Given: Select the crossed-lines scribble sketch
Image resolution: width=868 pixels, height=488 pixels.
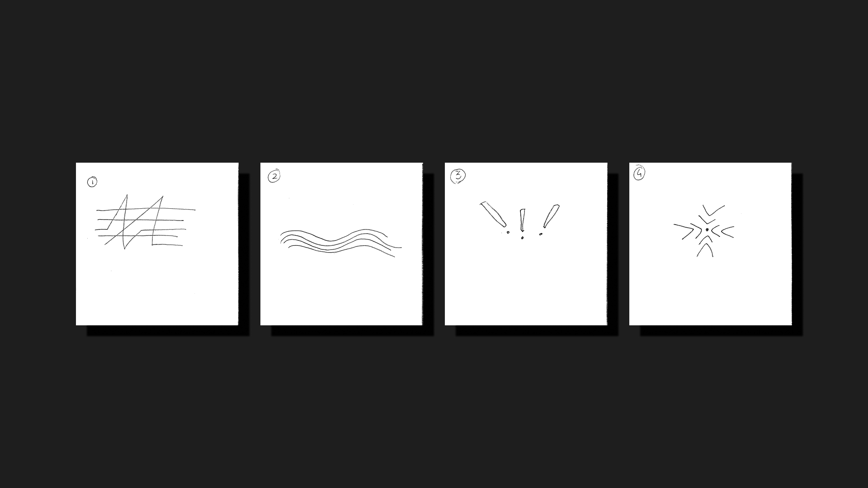Looking at the screenshot, I should click(145, 222).
